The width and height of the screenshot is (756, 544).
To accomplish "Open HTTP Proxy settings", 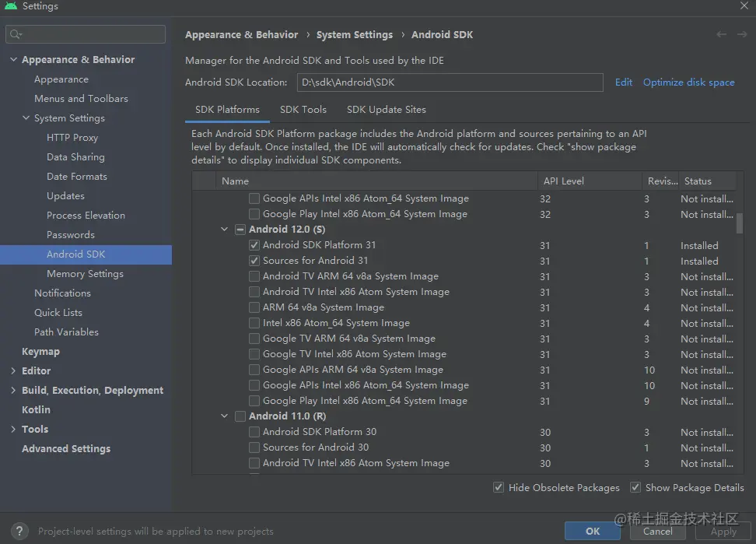I will [x=72, y=138].
